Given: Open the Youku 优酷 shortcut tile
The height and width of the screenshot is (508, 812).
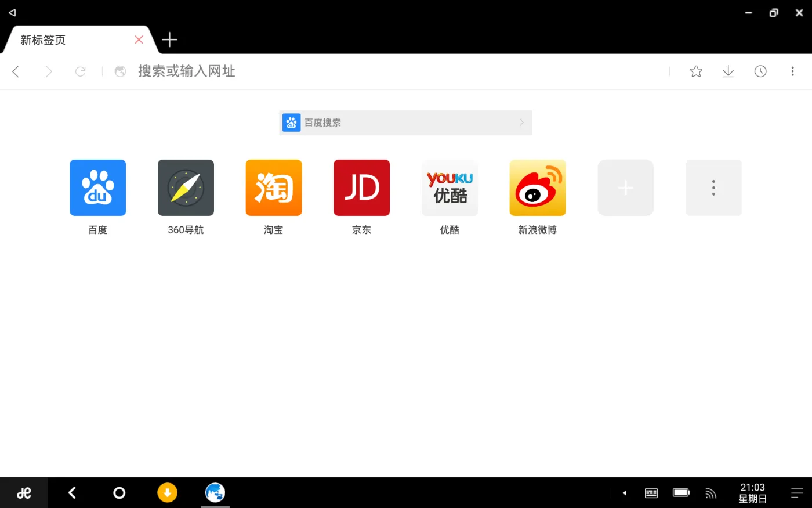Looking at the screenshot, I should pos(449,188).
